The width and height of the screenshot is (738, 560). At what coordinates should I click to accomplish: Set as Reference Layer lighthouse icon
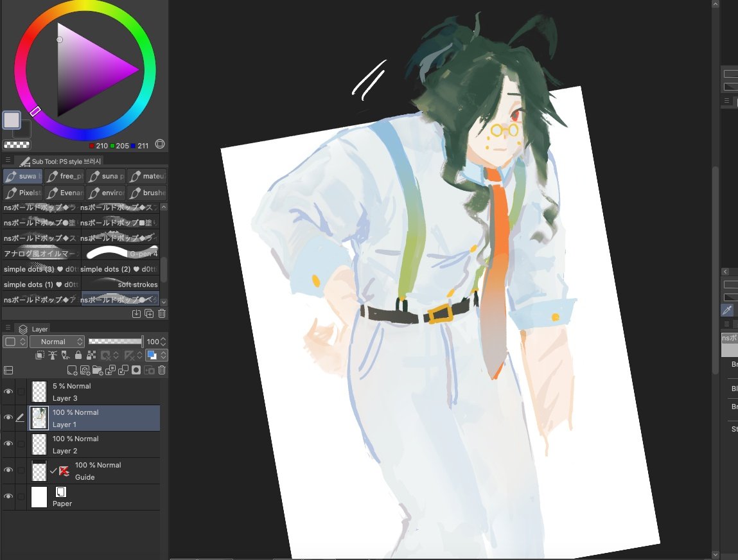tap(53, 355)
